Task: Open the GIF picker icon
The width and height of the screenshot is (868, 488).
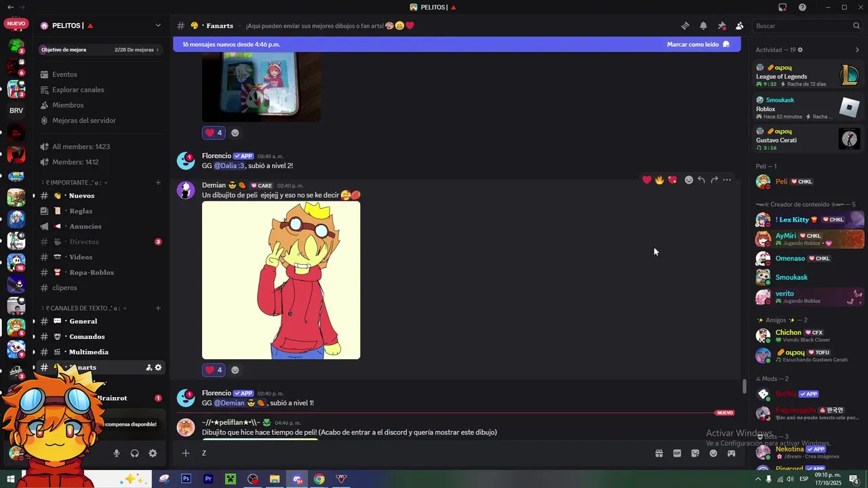Action: pyautogui.click(x=677, y=453)
